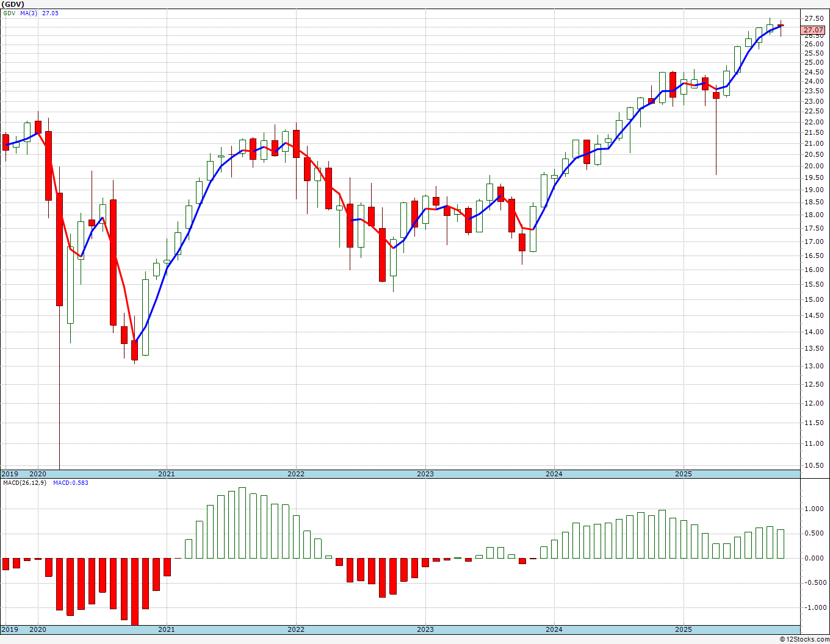Viewport: 830px width, 644px height.
Task: Select 2023 on the MACD panel time axis
Action: (425, 629)
